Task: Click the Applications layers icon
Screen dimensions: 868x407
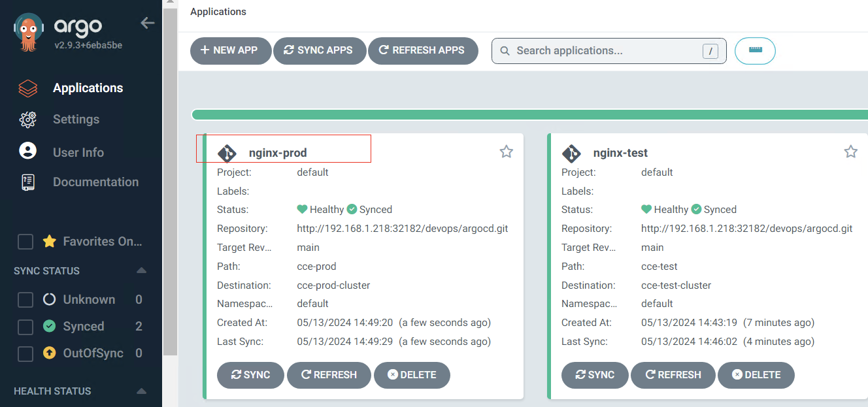Action: point(27,88)
